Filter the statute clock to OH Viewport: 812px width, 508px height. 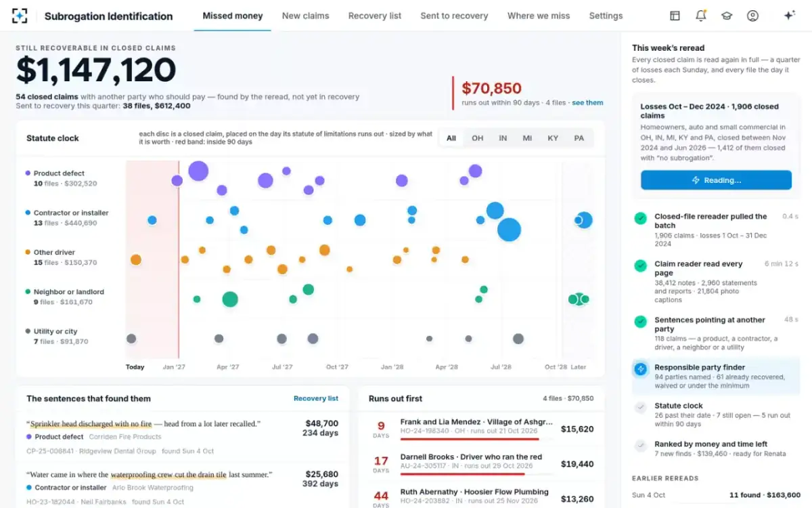coord(478,138)
